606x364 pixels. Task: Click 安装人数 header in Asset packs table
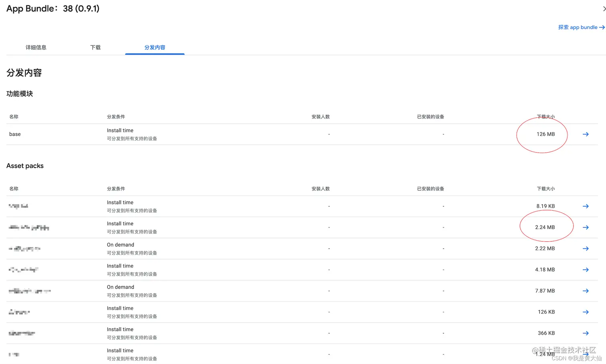[321, 189]
